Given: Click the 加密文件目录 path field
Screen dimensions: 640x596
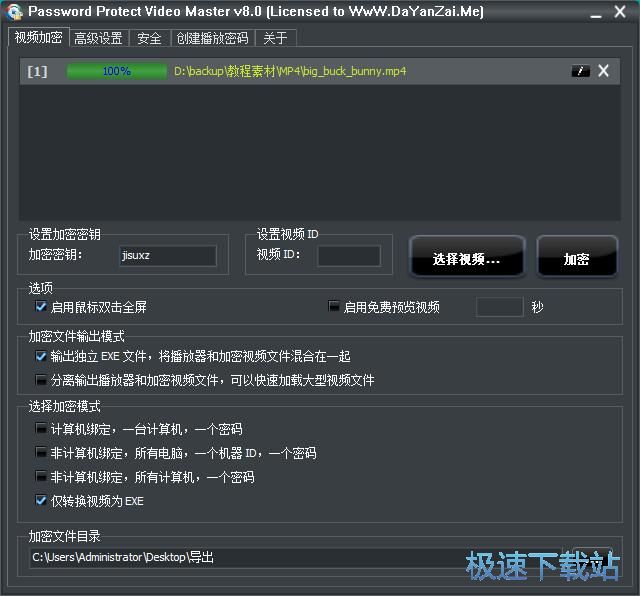Looking at the screenshot, I should coord(296,558).
